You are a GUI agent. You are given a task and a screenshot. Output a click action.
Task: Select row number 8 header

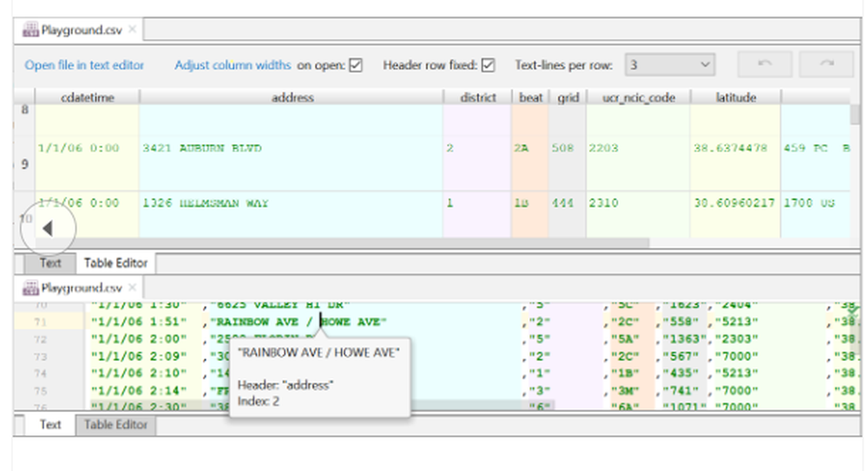click(24, 120)
